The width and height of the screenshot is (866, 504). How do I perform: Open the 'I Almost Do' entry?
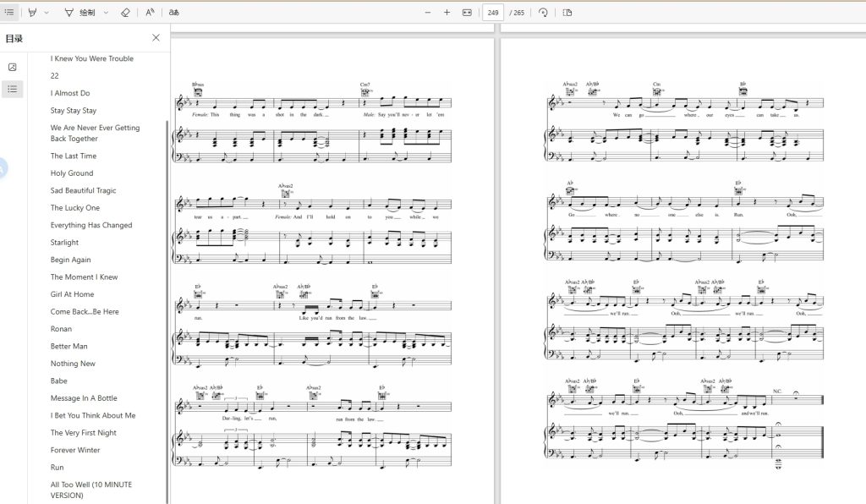(x=70, y=93)
